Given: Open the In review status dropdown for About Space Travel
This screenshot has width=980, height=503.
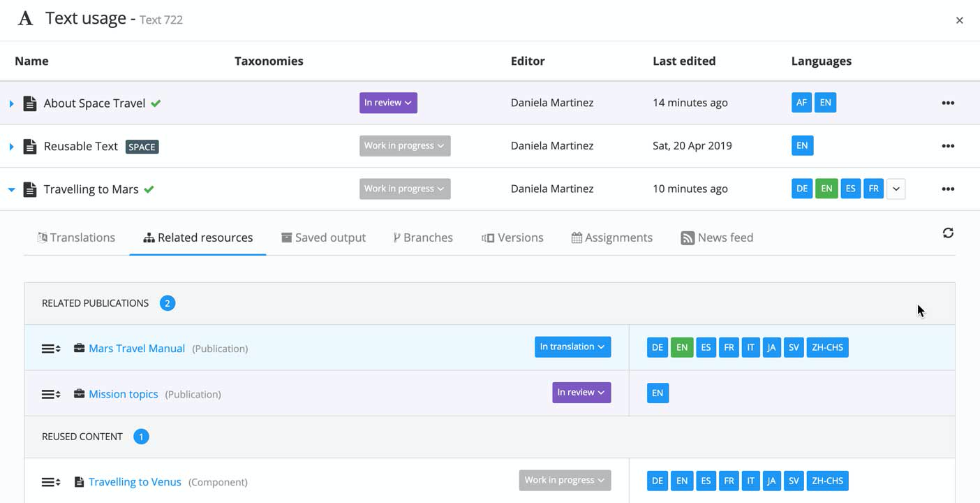Looking at the screenshot, I should [x=388, y=103].
